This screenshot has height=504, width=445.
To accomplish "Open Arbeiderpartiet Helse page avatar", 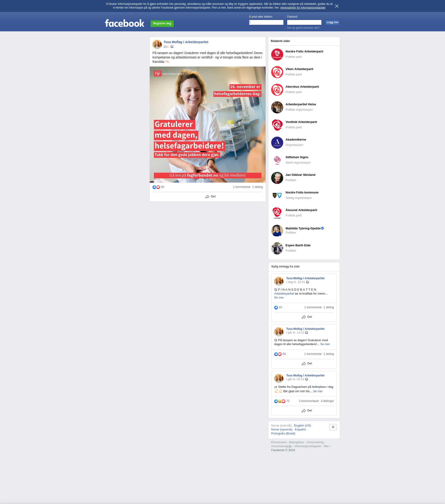I will pos(277,107).
